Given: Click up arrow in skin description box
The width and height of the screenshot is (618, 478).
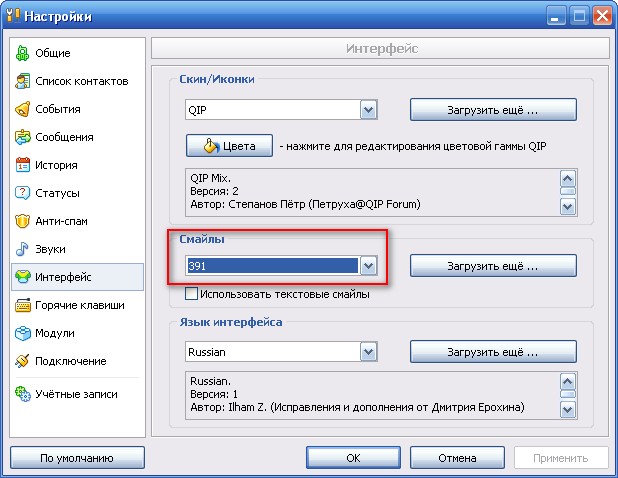Looking at the screenshot, I should 568,179.
